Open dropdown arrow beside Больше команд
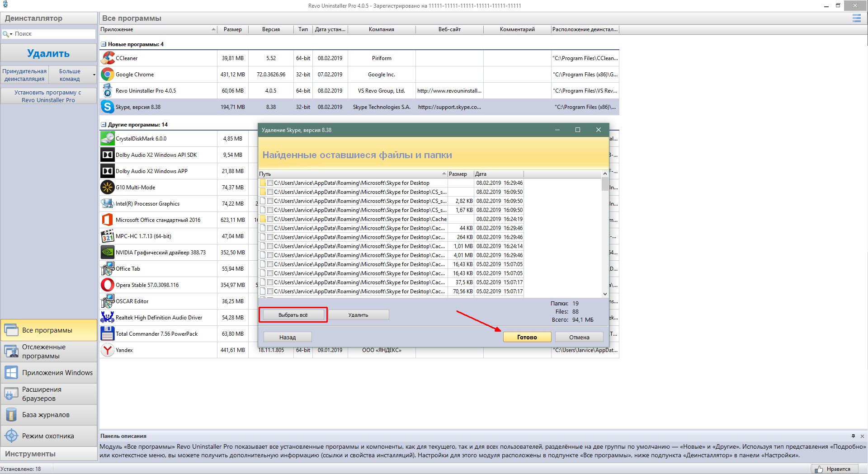This screenshot has height=474, width=868. tap(94, 75)
